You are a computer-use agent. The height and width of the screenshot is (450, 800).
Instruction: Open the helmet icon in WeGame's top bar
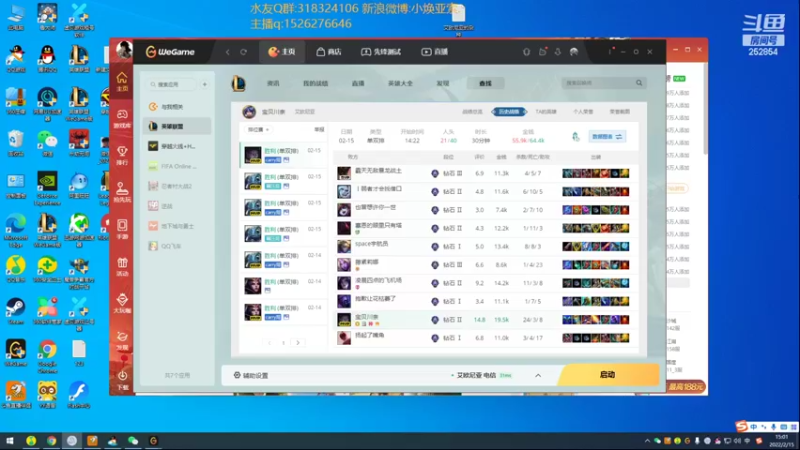pos(574,52)
